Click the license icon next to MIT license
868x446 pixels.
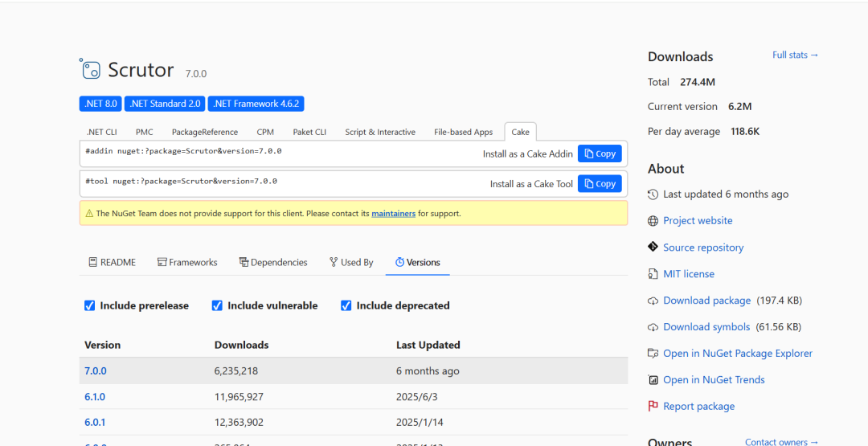pos(653,274)
